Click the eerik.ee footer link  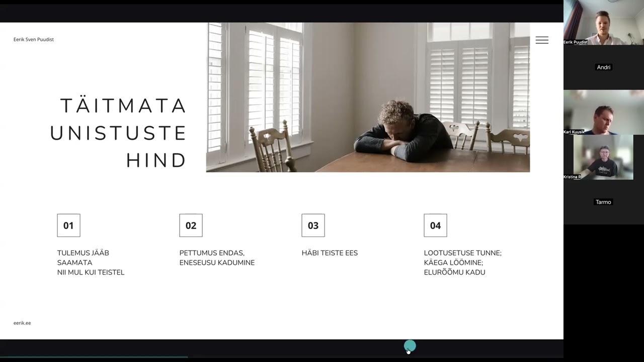(x=22, y=323)
